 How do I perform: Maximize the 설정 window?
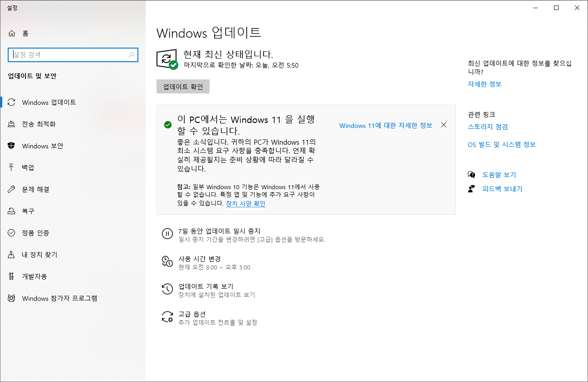click(x=556, y=8)
